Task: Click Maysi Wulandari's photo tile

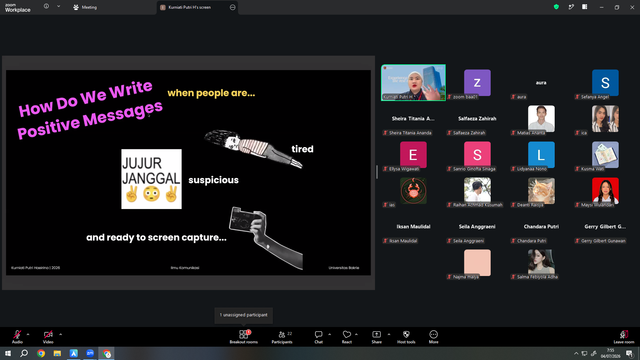Action: pyautogui.click(x=605, y=191)
